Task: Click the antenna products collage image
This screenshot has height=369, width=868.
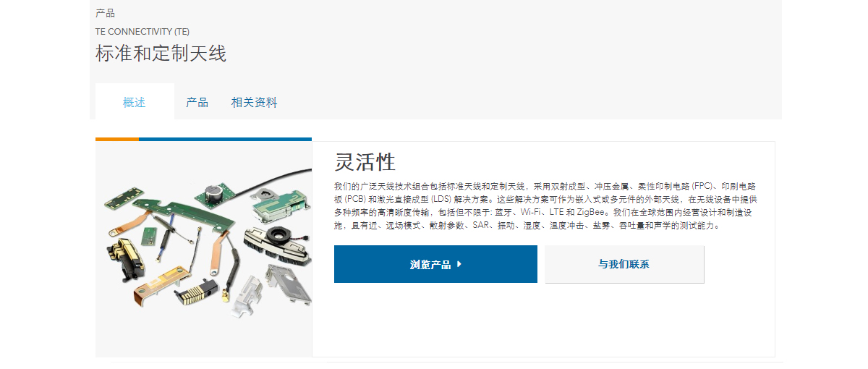Action: coord(203,249)
